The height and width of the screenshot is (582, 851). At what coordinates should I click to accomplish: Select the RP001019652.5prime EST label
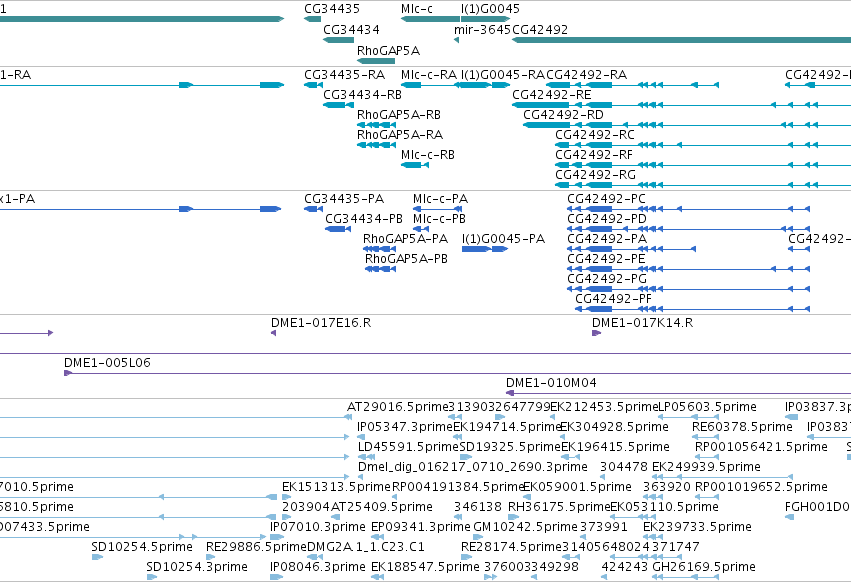click(761, 487)
